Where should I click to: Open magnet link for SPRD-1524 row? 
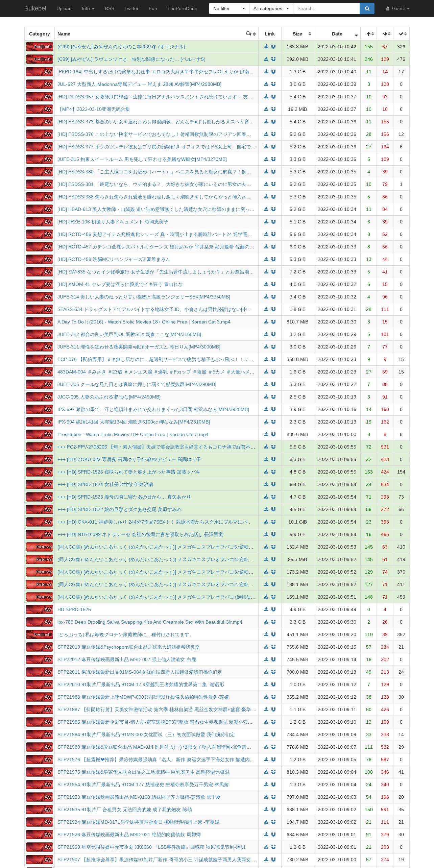273,484
